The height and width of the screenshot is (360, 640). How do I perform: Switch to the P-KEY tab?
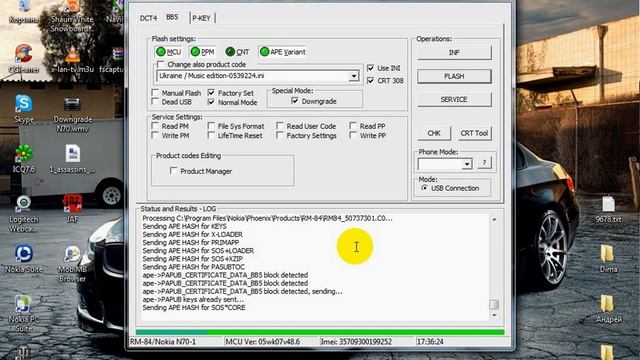point(201,18)
